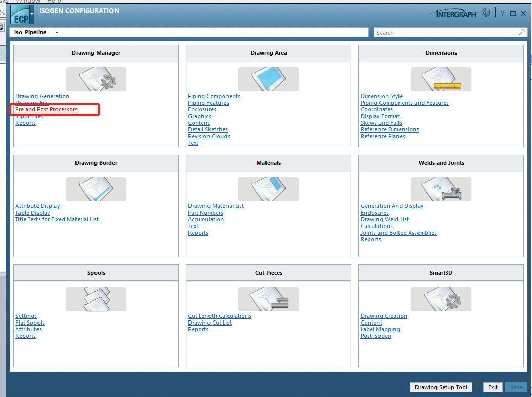Image resolution: width=532 pixels, height=397 pixels.
Task: Click the Cut Pieces pipe image
Action: (x=269, y=299)
